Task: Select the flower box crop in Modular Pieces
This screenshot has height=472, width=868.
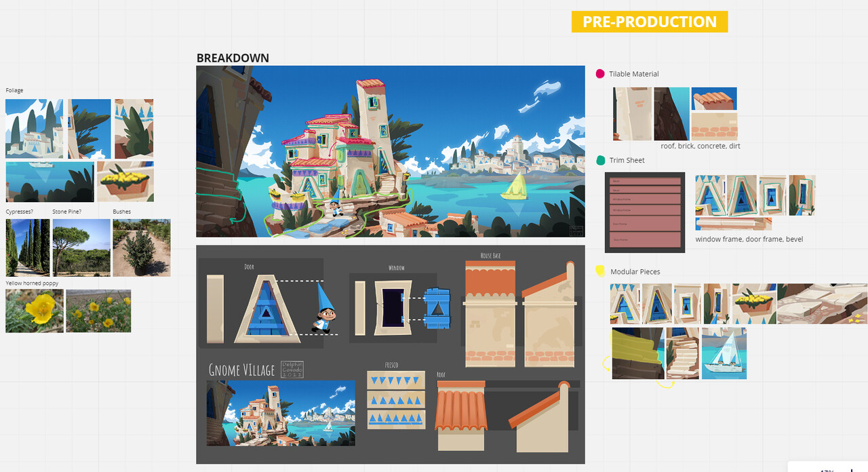Action: tap(754, 304)
